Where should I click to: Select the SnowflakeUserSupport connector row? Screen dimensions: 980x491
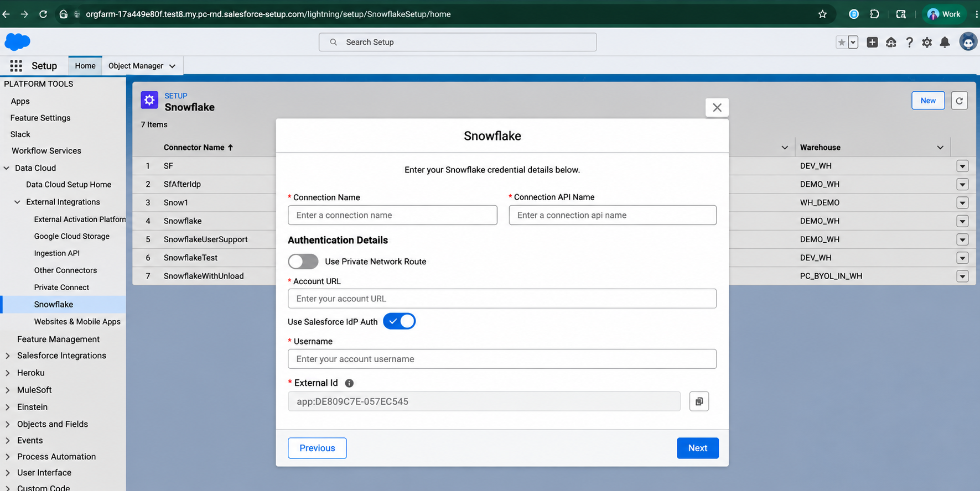tap(205, 239)
